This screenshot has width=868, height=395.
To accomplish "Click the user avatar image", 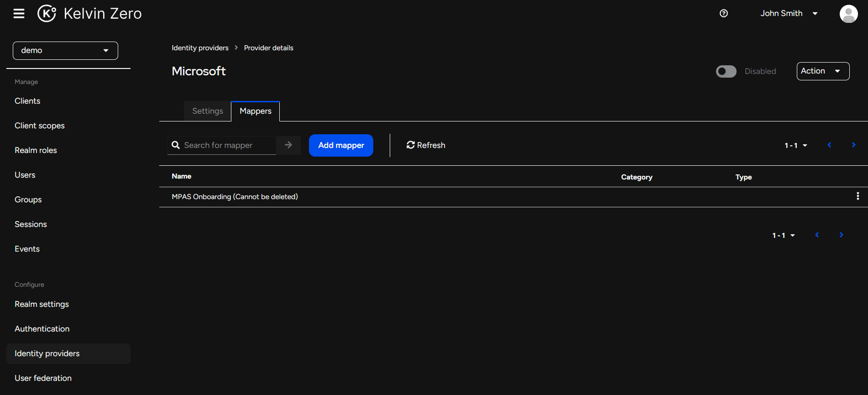I will point(849,14).
